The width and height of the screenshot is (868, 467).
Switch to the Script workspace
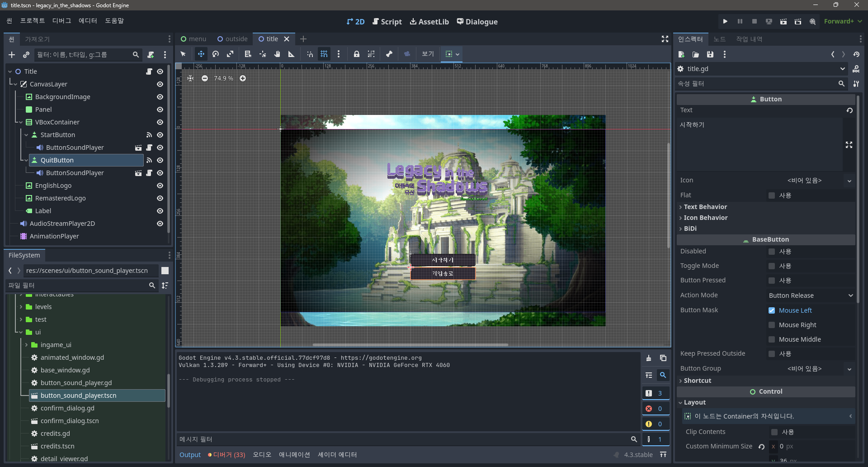[387, 22]
